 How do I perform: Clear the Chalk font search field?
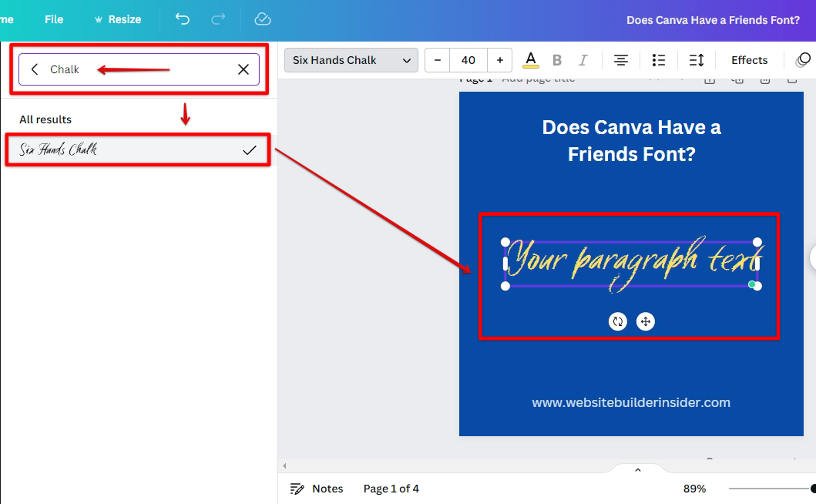coord(243,69)
